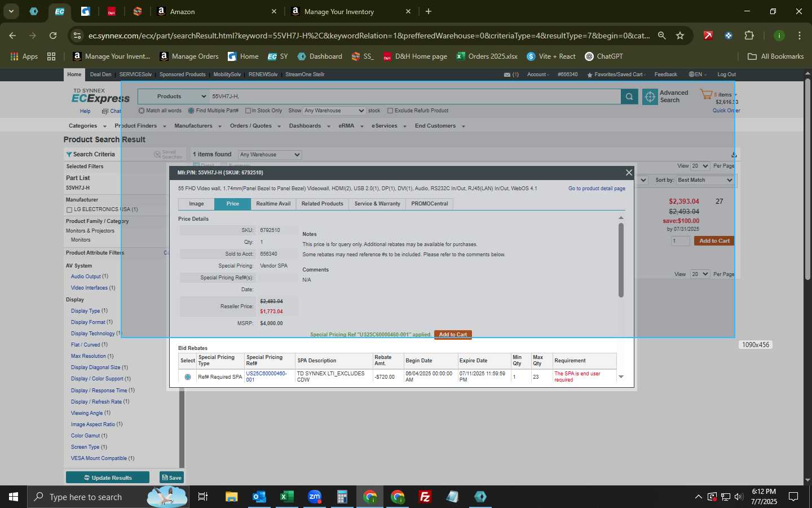Click the popup vertical scrollbar
812x508 pixels.
pyautogui.click(x=621, y=260)
